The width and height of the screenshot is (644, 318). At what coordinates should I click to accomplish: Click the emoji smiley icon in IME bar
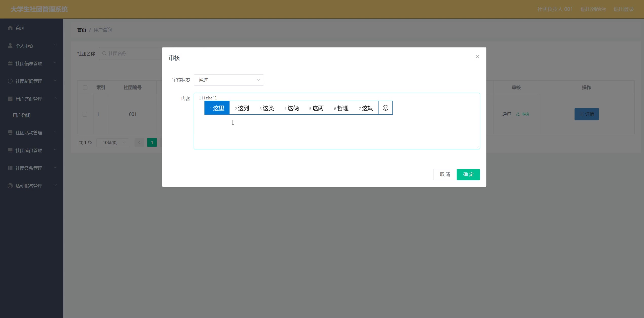(385, 108)
